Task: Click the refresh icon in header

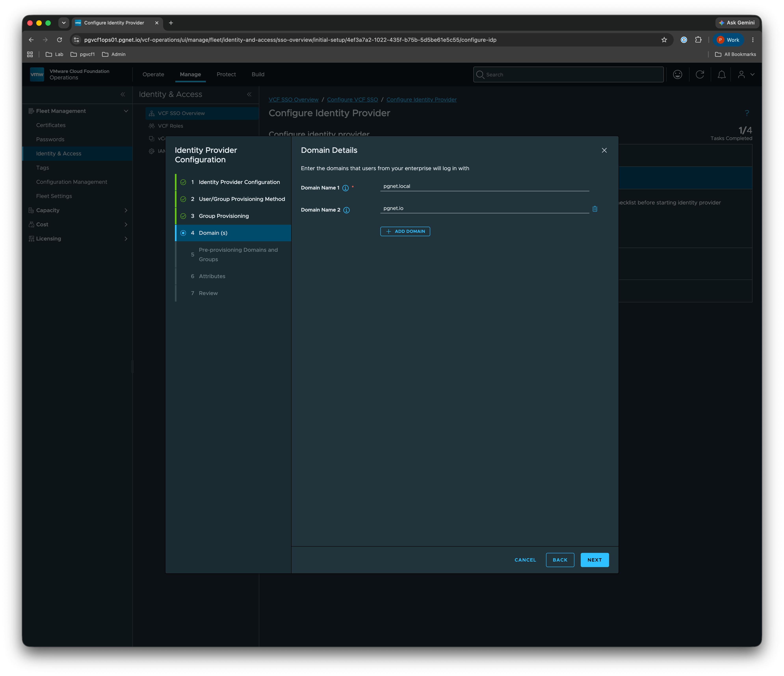Action: tap(700, 74)
